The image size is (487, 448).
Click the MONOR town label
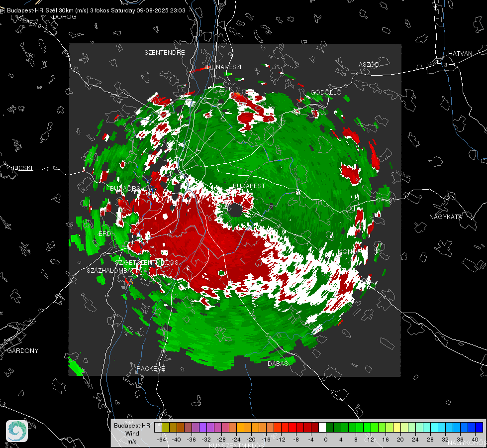pos(349,251)
